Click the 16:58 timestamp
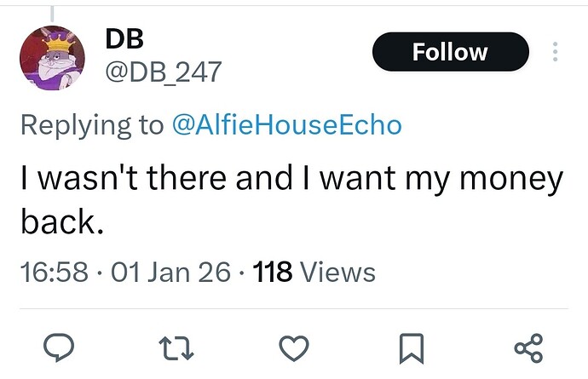 click(53, 272)
